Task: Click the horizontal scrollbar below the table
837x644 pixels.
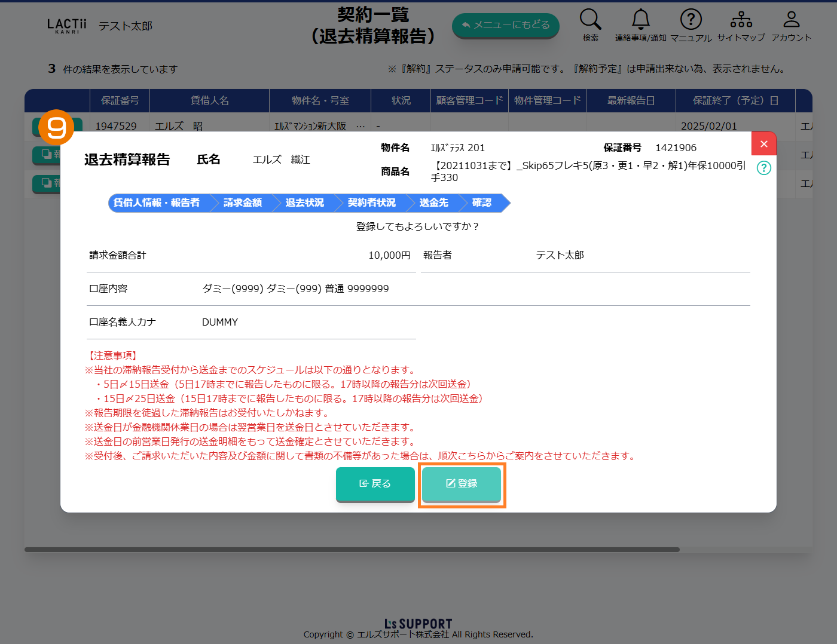Action: [x=352, y=550]
